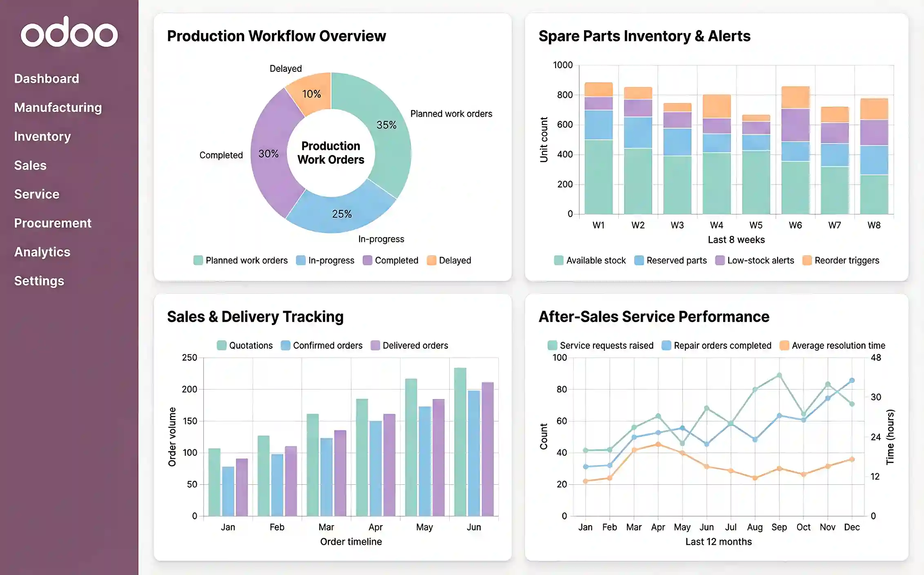Click the Odoo logo
924x575 pixels.
pos(70,33)
